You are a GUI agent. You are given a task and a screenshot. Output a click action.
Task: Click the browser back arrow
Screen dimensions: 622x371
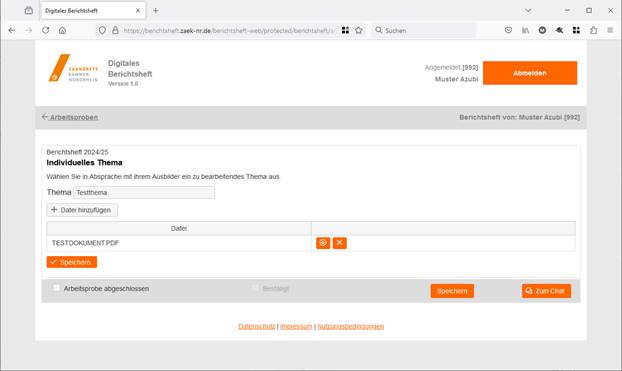pyautogui.click(x=12, y=30)
